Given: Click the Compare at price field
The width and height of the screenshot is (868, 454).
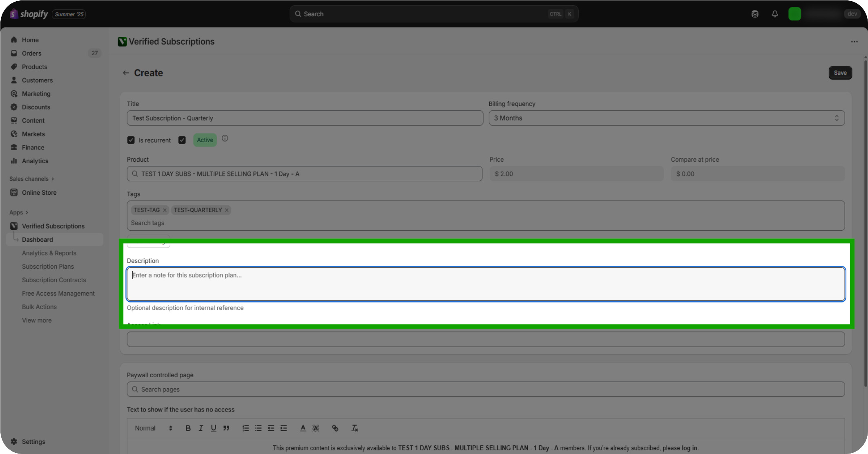Looking at the screenshot, I should (758, 174).
